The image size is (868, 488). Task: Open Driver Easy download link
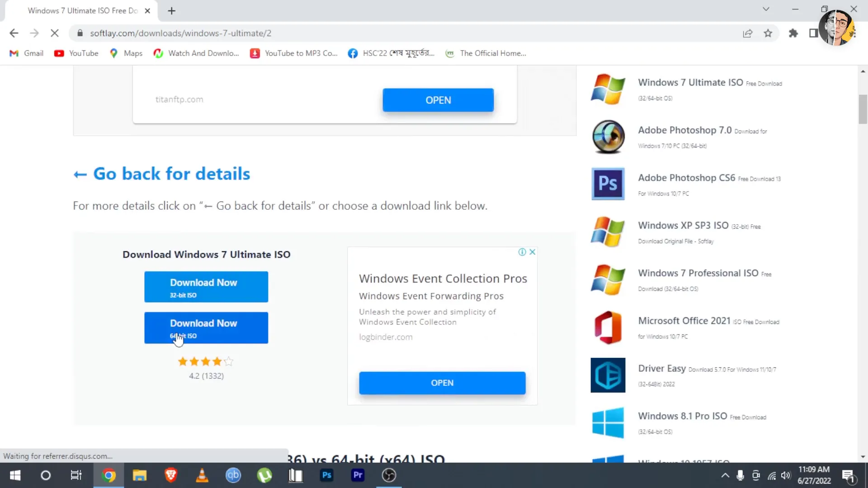click(662, 369)
